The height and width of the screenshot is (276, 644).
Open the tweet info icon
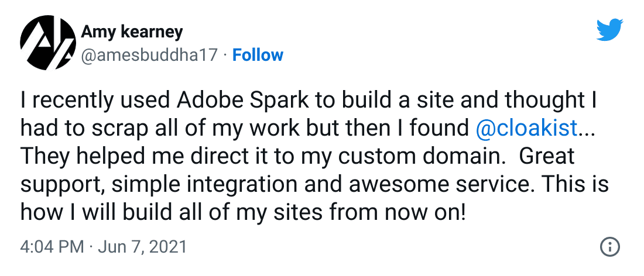click(x=610, y=247)
